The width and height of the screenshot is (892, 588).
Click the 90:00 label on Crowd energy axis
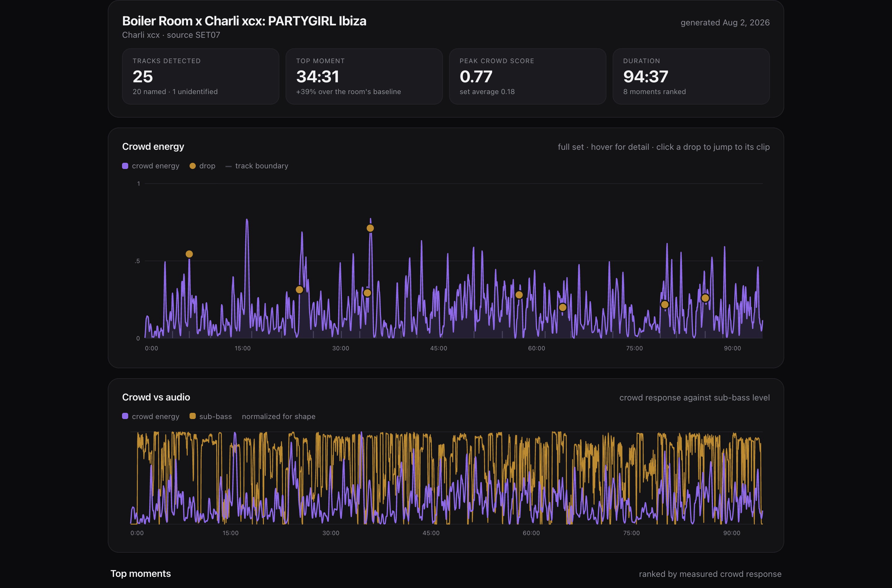[x=732, y=348]
